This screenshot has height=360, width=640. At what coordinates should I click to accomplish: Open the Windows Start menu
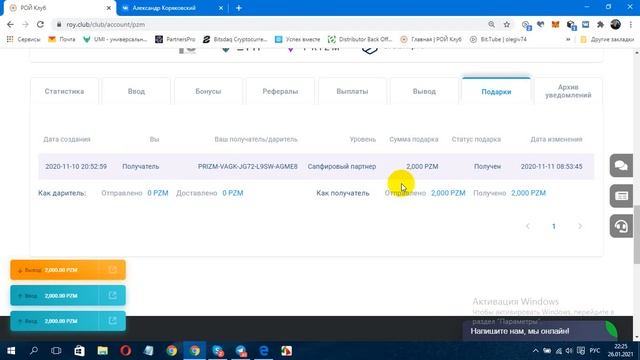(11, 351)
